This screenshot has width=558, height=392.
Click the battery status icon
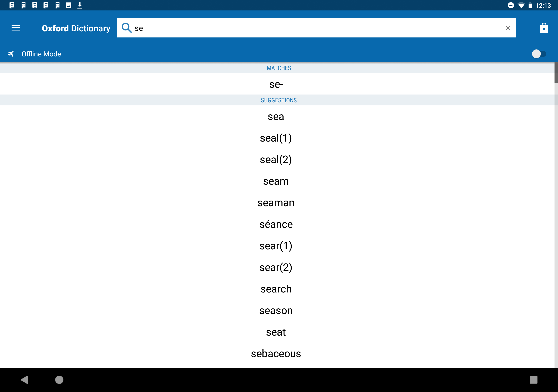click(530, 5)
